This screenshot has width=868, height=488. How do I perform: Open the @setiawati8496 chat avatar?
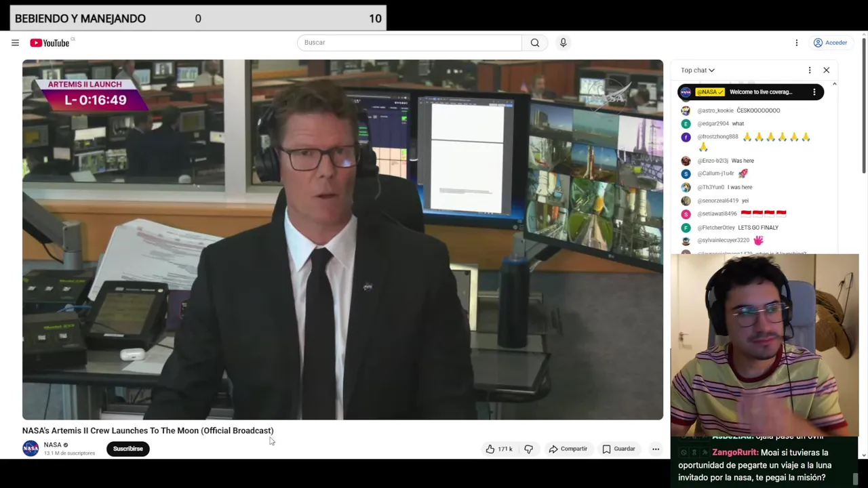(x=686, y=214)
